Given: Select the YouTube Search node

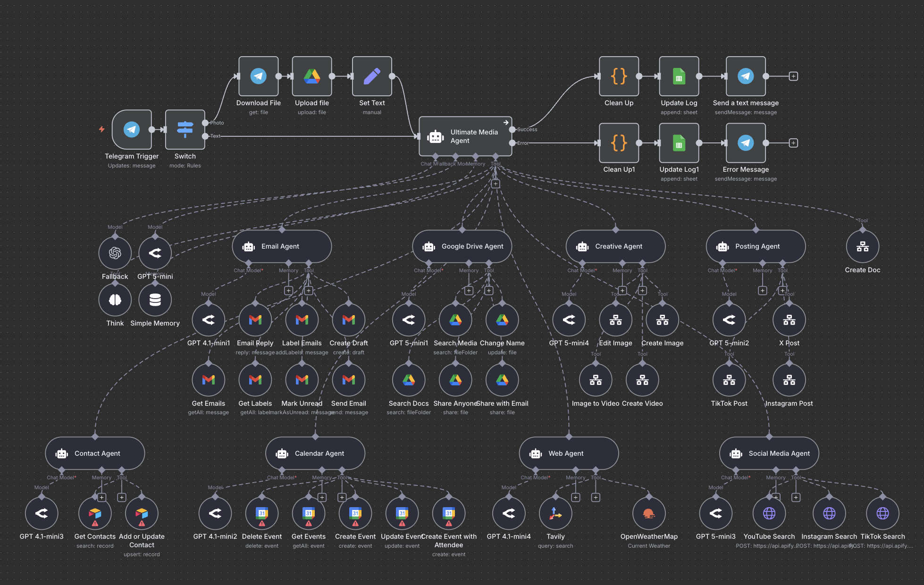Looking at the screenshot, I should pyautogui.click(x=769, y=513).
